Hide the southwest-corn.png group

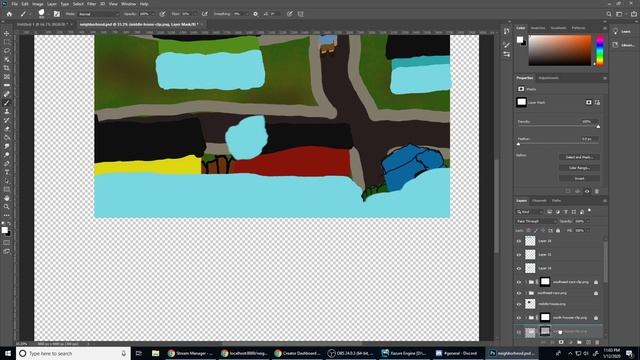click(x=519, y=293)
